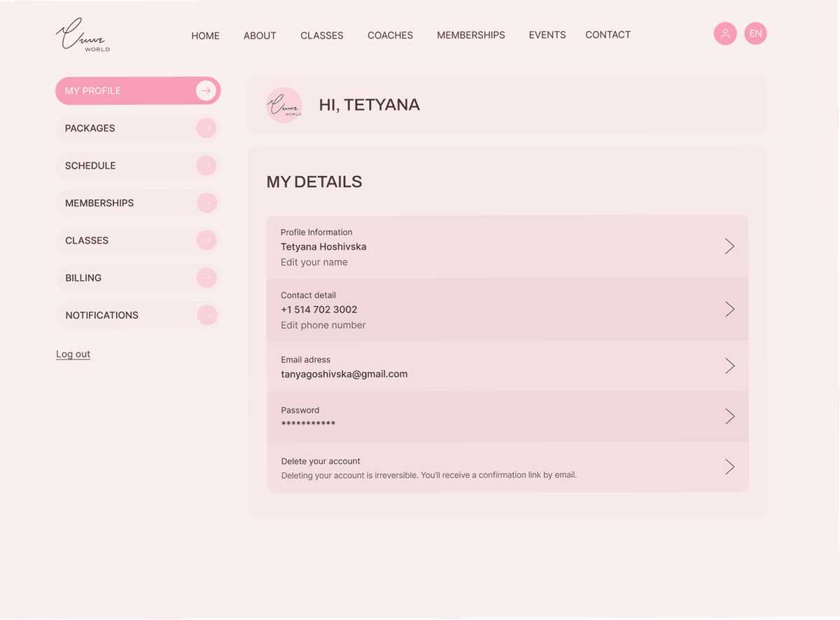
Task: Click the Curve World avatar near HI, TETYANA
Action: pyautogui.click(x=284, y=105)
